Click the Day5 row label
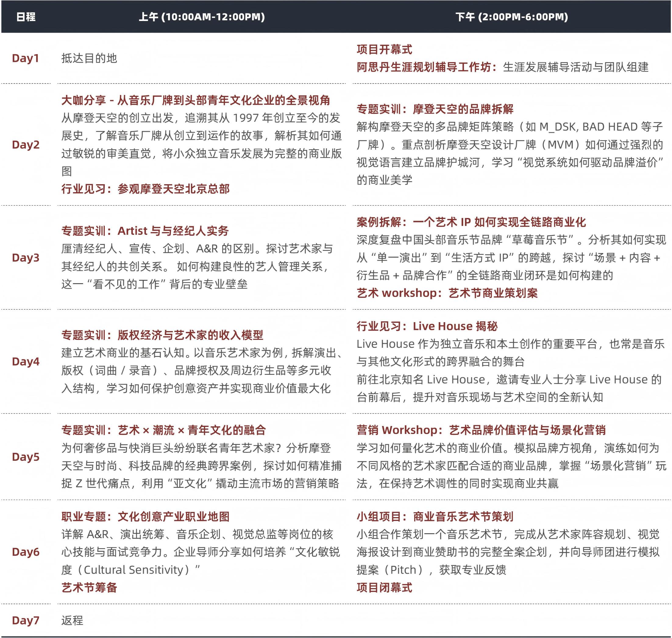 click(x=26, y=457)
